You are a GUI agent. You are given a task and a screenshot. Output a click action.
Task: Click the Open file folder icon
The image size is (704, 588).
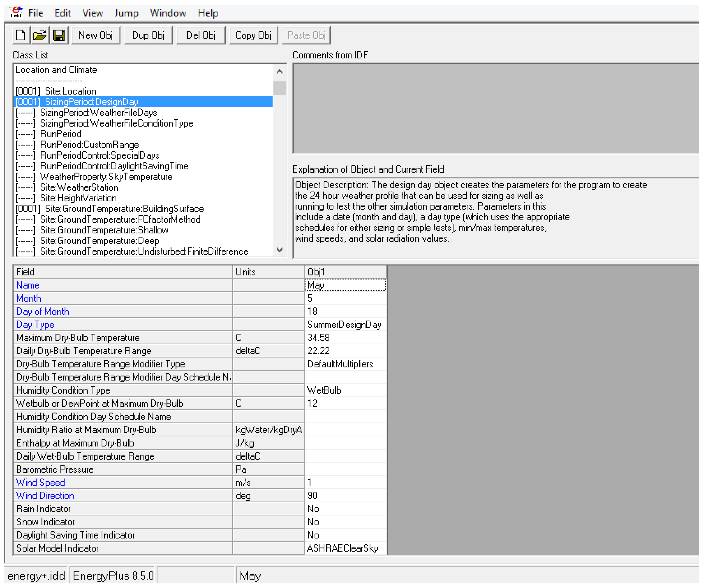click(x=40, y=35)
